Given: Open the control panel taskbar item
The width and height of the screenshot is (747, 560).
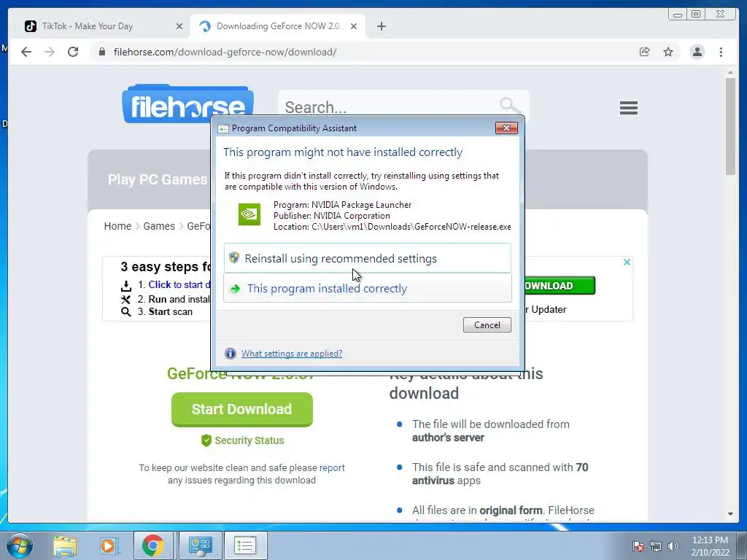Looking at the screenshot, I should tap(200, 545).
